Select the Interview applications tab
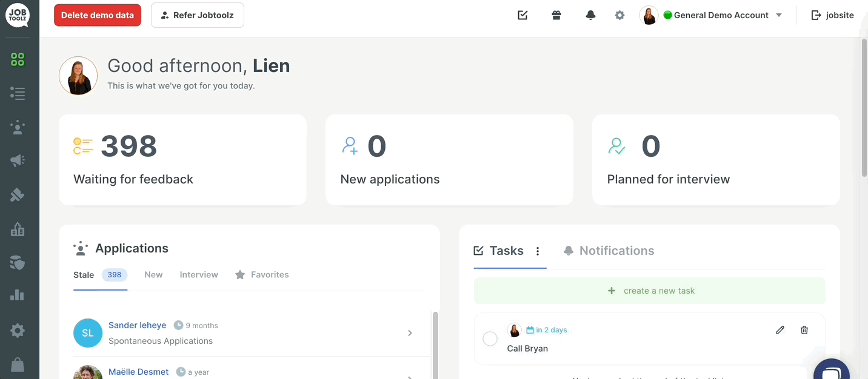Viewport: 868px width, 379px height. click(x=199, y=275)
